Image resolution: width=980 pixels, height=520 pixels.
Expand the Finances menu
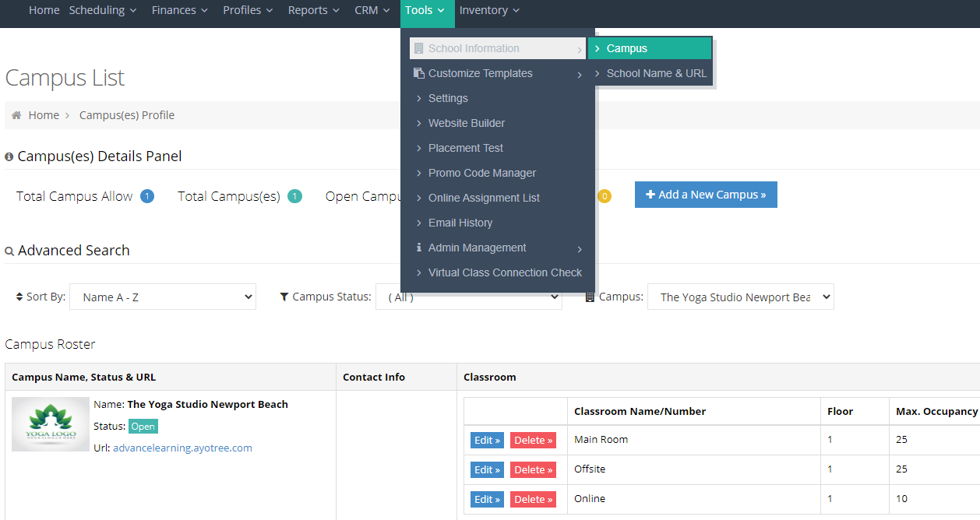180,10
